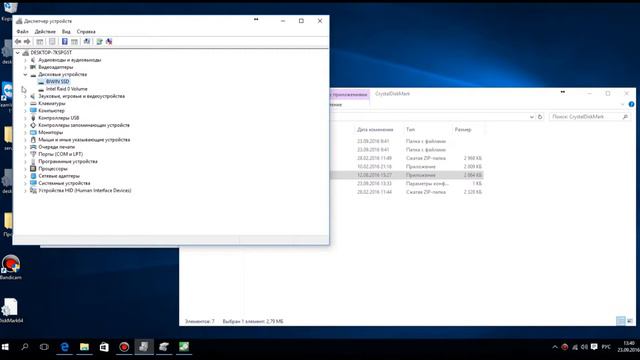Select Системные устройства category

64,183
